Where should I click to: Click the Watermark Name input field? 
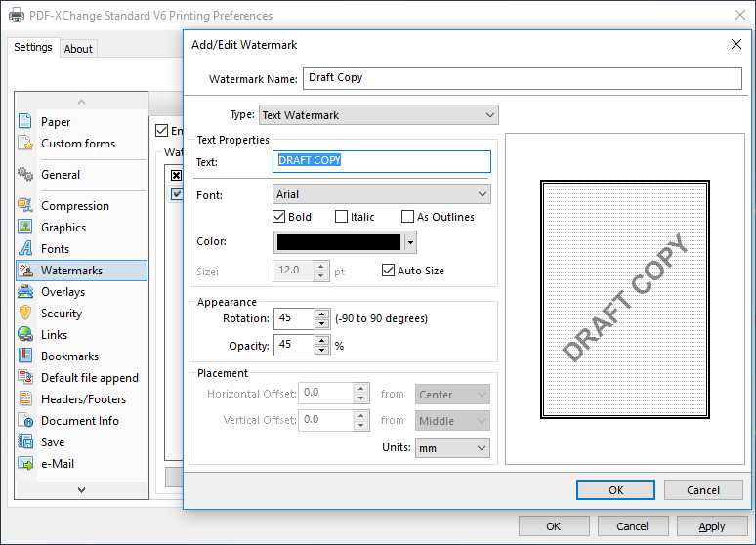pyautogui.click(x=523, y=78)
